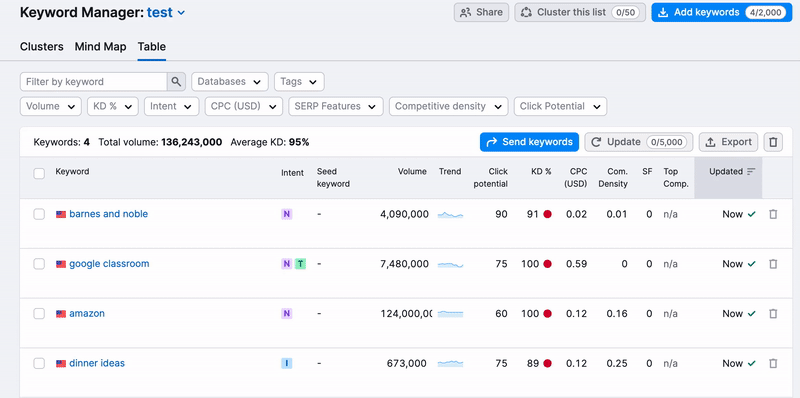Click the N intent badge for barnes and noble
The image size is (800, 398).
coord(287,214)
